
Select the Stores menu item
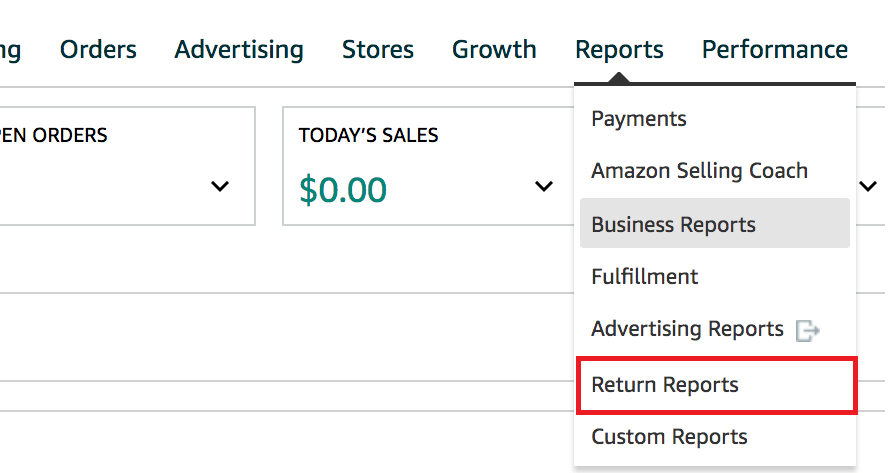tap(378, 49)
